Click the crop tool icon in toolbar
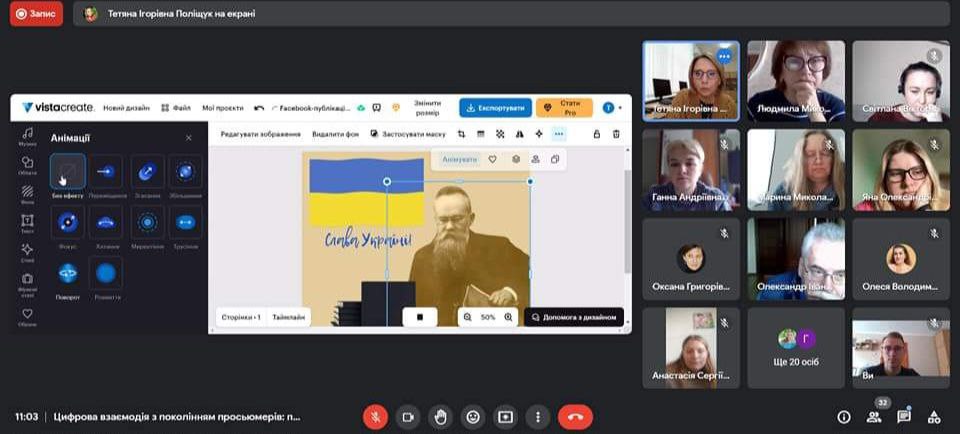Image resolution: width=960 pixels, height=434 pixels. pos(461,134)
